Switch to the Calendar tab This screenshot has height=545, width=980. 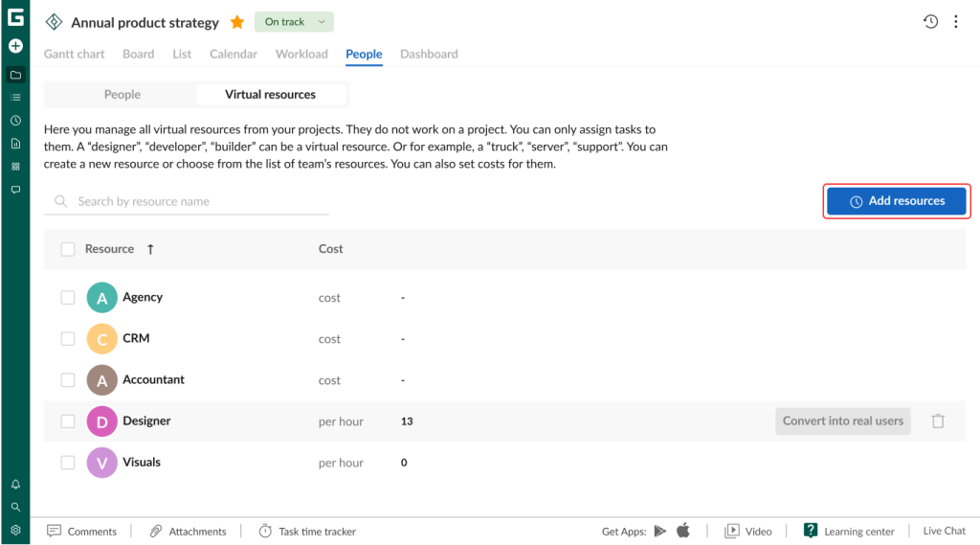click(x=234, y=54)
